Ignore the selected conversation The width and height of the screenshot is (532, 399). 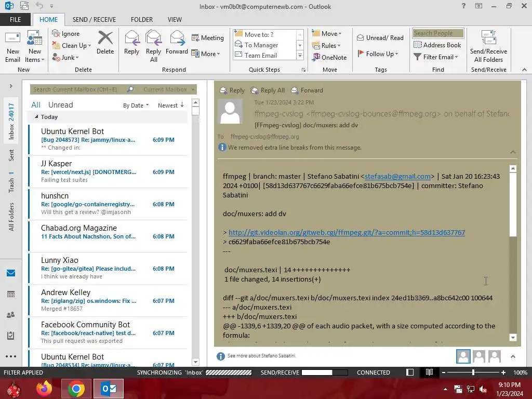66,34
